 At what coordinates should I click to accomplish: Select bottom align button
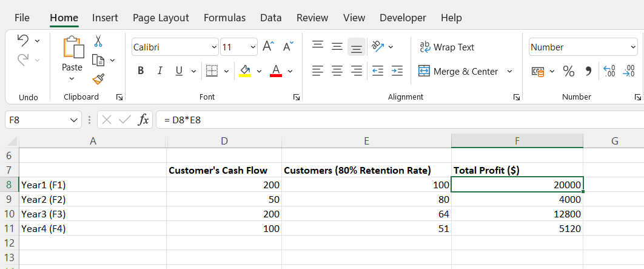357,47
